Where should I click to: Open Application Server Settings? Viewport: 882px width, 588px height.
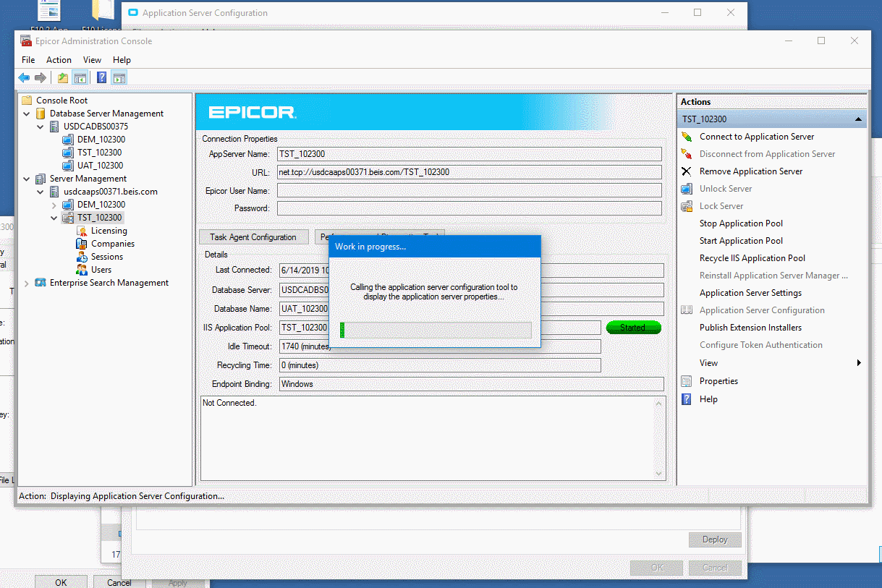(750, 293)
